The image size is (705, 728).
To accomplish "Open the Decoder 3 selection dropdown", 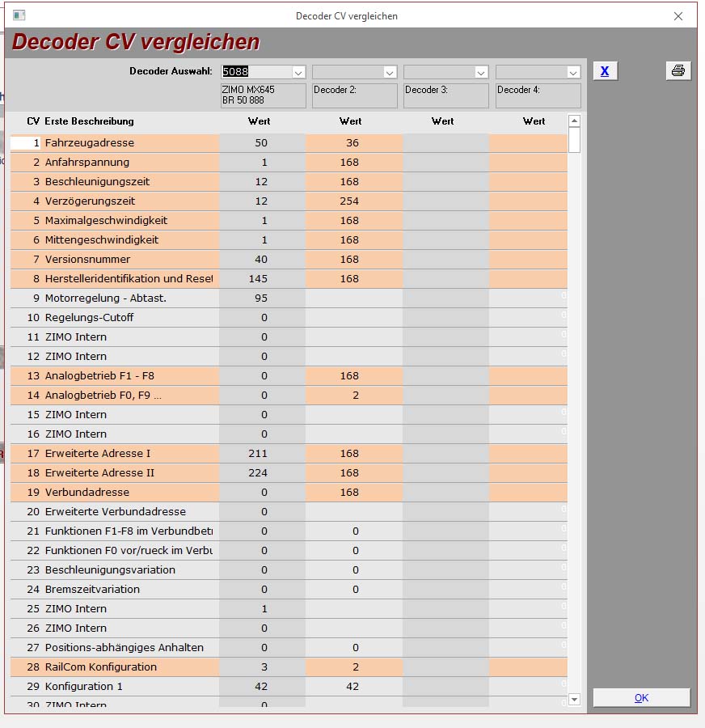I will click(x=481, y=72).
